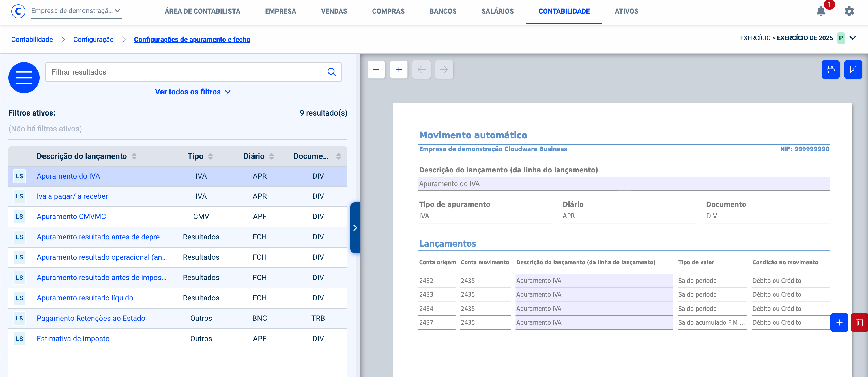Click the Filtrar resultados input field
868x377 pixels.
point(185,72)
